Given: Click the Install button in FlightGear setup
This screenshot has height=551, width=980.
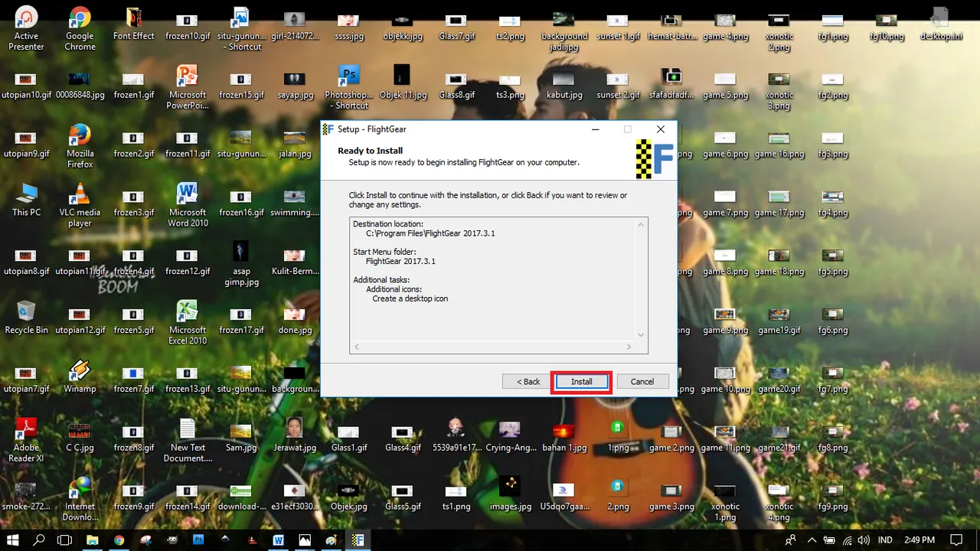Looking at the screenshot, I should 581,381.
